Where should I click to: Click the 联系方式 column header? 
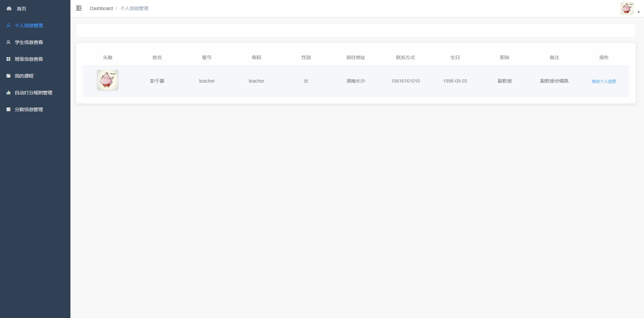[x=405, y=57]
